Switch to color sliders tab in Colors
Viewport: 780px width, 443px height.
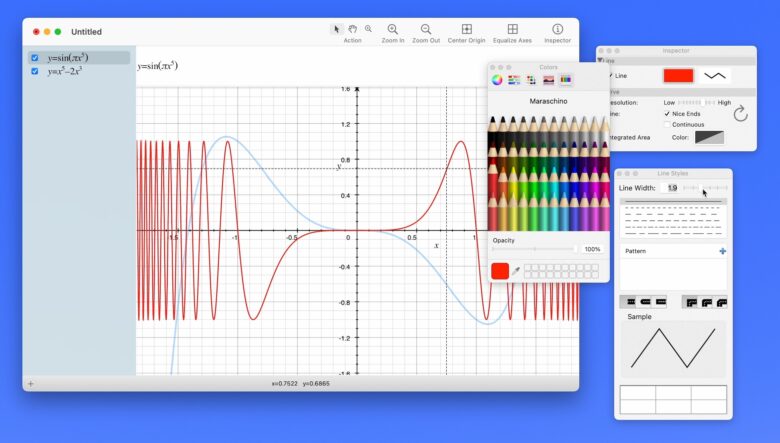(x=514, y=80)
